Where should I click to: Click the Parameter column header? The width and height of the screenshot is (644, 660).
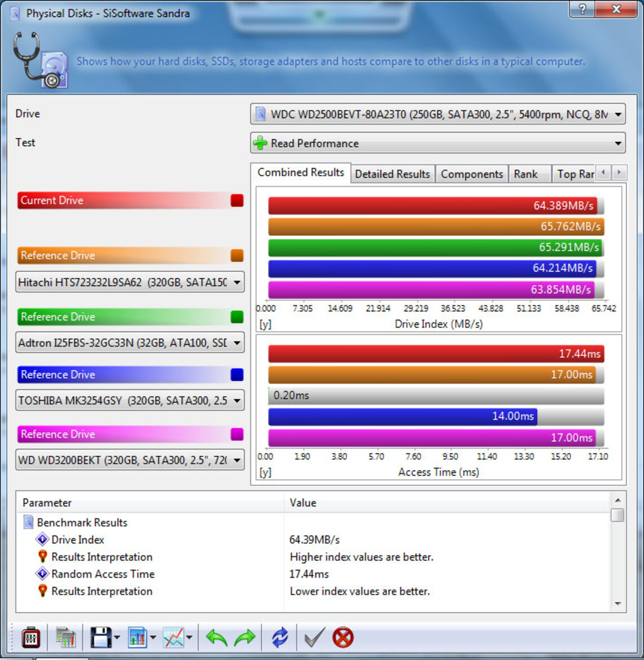pyautogui.click(x=150, y=503)
